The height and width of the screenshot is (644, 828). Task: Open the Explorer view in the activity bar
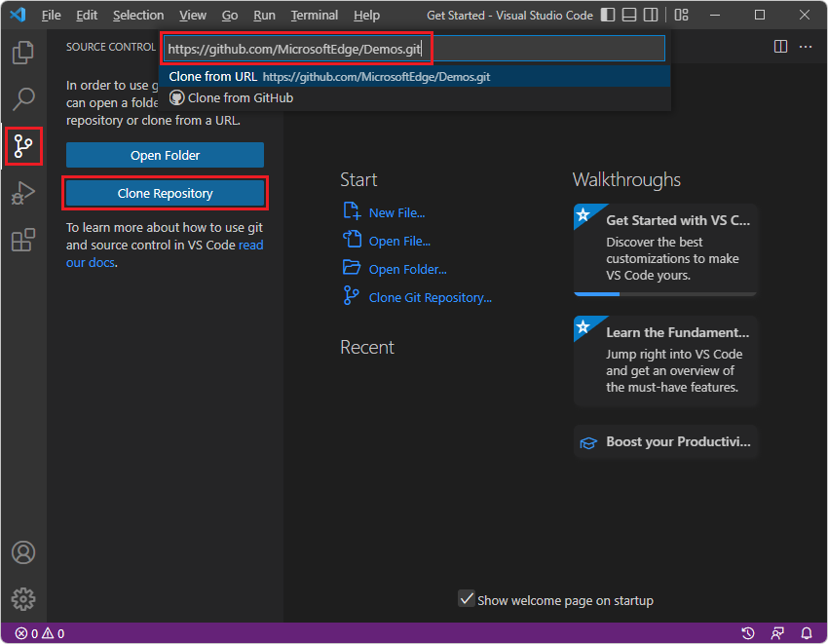pyautogui.click(x=22, y=52)
